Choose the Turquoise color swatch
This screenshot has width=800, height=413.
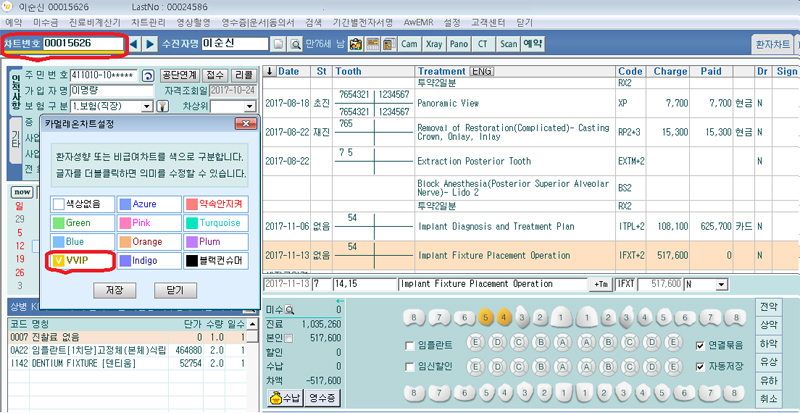coord(217,223)
